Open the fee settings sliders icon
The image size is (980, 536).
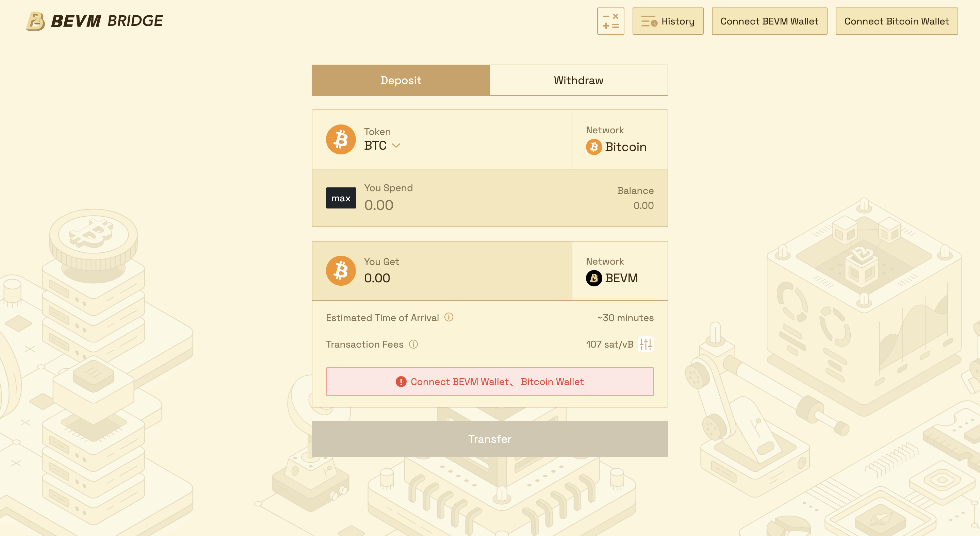pos(646,344)
